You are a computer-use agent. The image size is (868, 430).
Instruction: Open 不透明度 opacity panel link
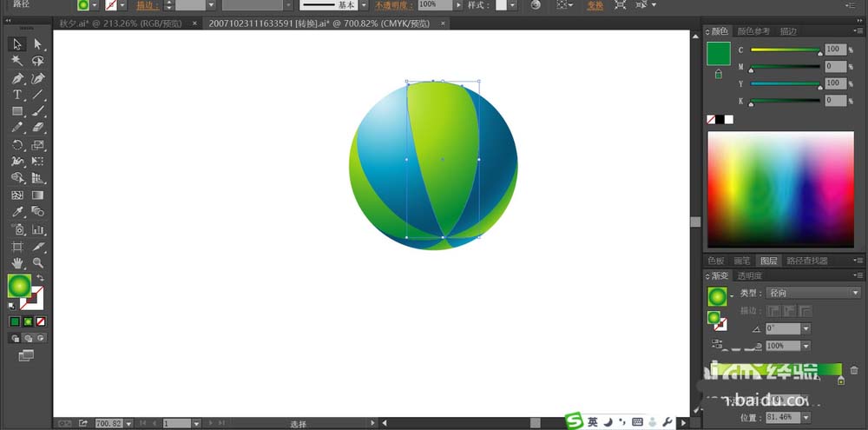click(393, 5)
